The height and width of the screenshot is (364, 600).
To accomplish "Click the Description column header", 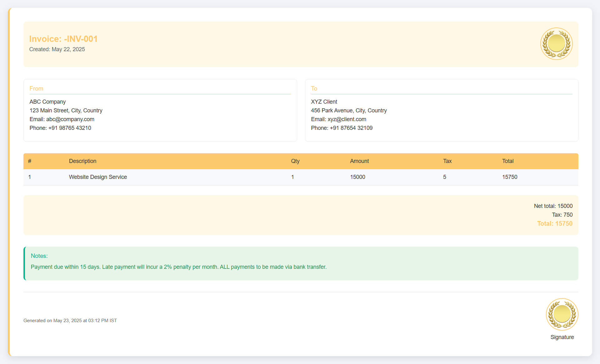I will point(82,161).
